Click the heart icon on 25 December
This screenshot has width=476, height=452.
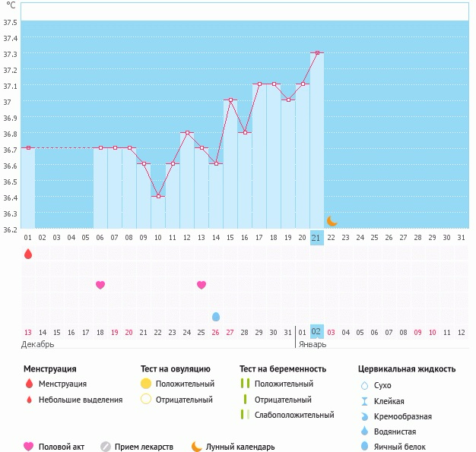point(202,285)
